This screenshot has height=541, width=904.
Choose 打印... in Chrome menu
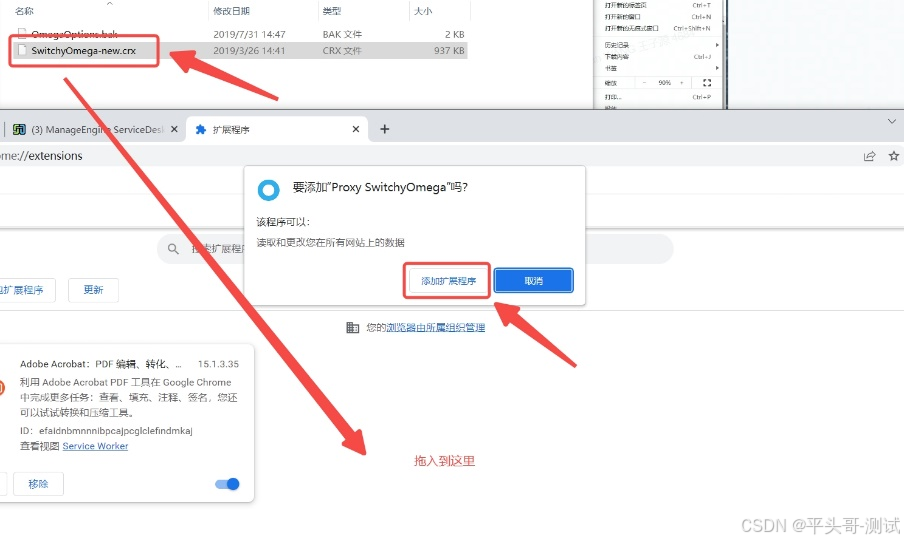coord(657,97)
